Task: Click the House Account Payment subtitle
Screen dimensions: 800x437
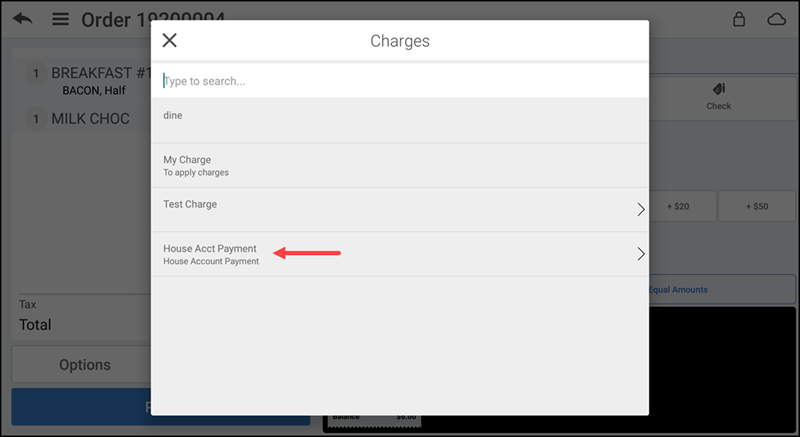Action: coord(211,261)
